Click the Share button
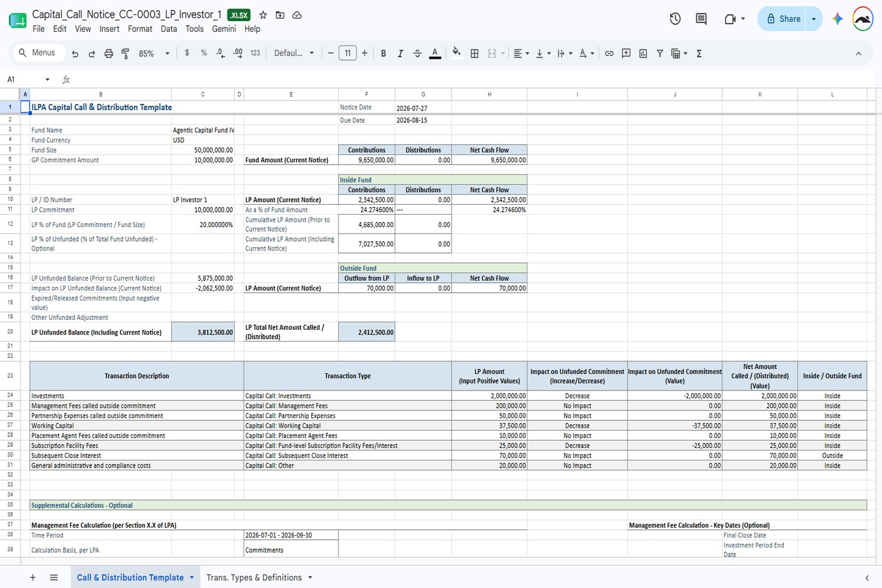The image size is (882, 588). 783,19
